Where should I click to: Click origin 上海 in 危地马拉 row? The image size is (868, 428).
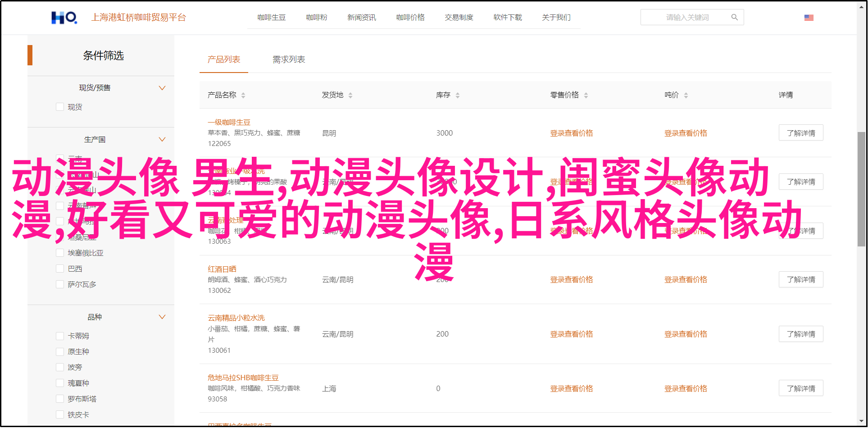coord(329,389)
